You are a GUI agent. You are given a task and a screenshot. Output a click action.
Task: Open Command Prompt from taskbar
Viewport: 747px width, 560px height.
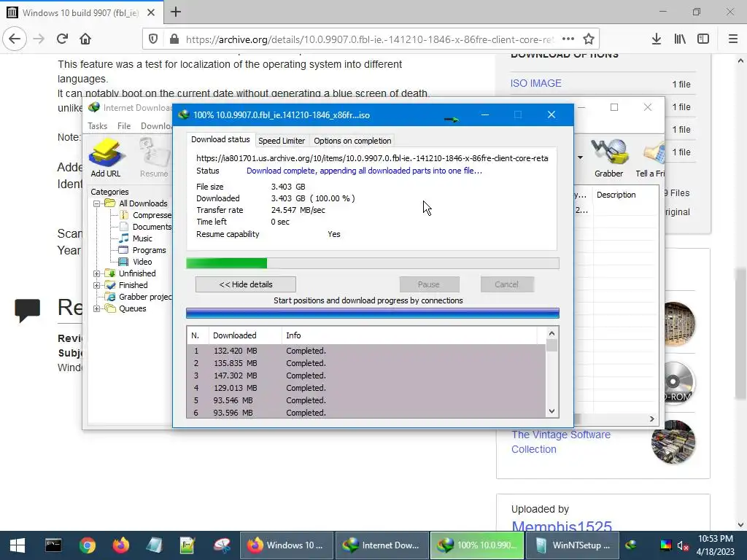53,545
